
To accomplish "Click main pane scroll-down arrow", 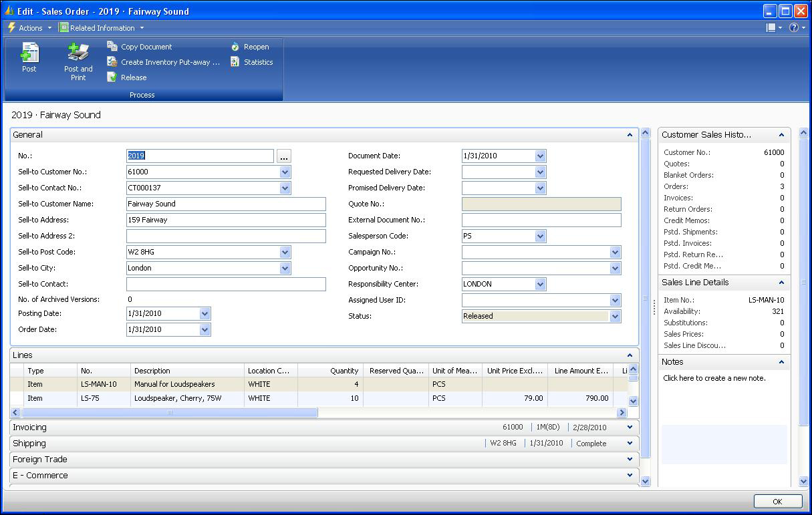I will click(645, 481).
